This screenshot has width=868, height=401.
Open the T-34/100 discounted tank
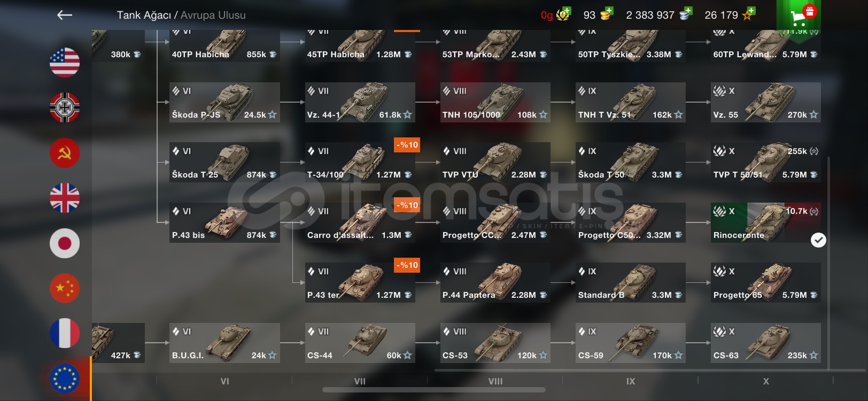click(360, 163)
